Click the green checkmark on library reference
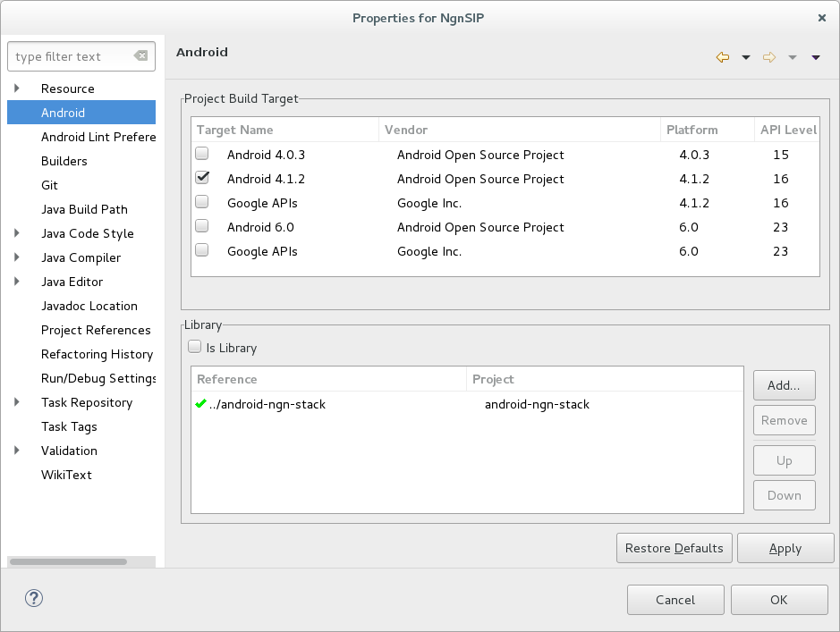 pyautogui.click(x=201, y=403)
